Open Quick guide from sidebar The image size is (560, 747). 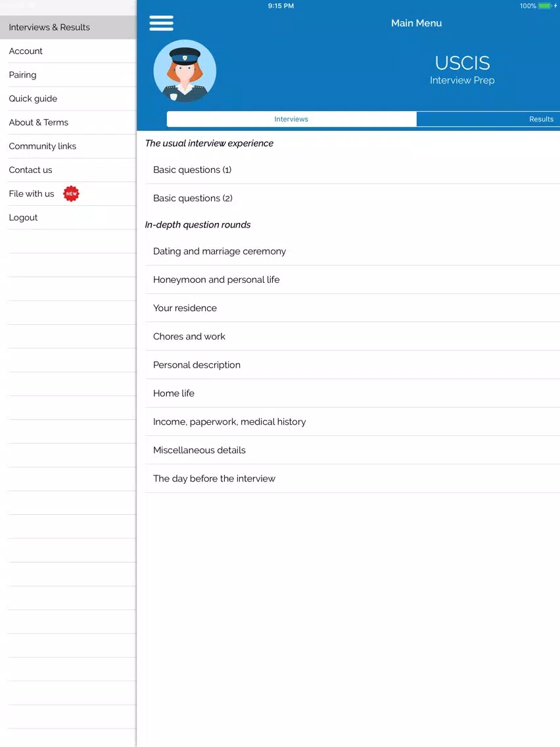[68, 99]
